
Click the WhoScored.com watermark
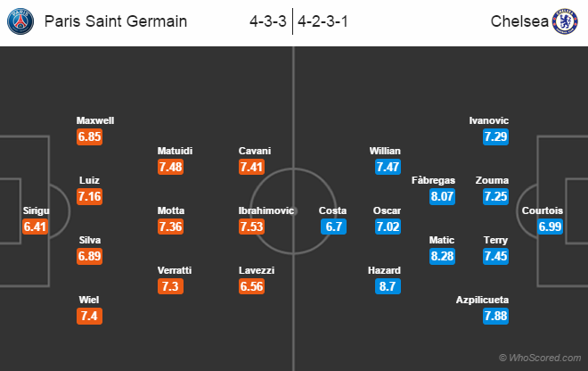pos(539,358)
